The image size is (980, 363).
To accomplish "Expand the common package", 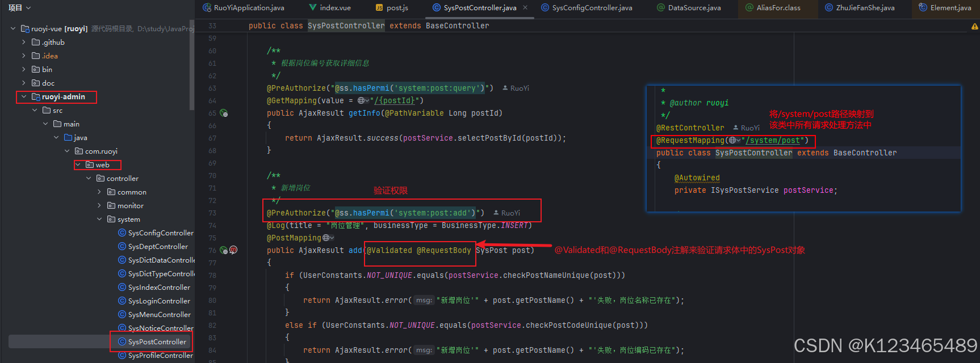I will [99, 192].
